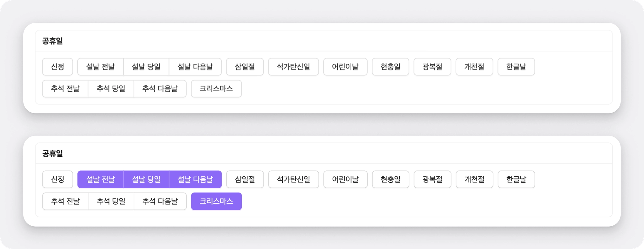Toggle 삼일절 in the upper panel
The height and width of the screenshot is (249, 644).
[x=245, y=67]
